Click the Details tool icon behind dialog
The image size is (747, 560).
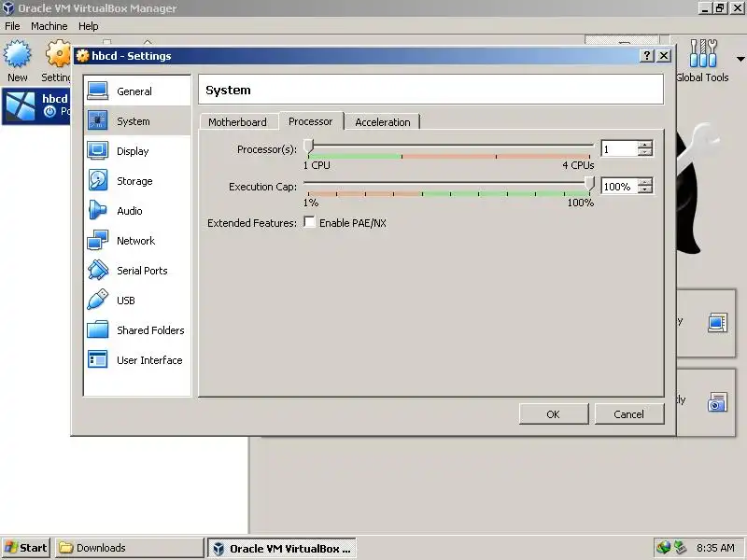tap(717, 322)
